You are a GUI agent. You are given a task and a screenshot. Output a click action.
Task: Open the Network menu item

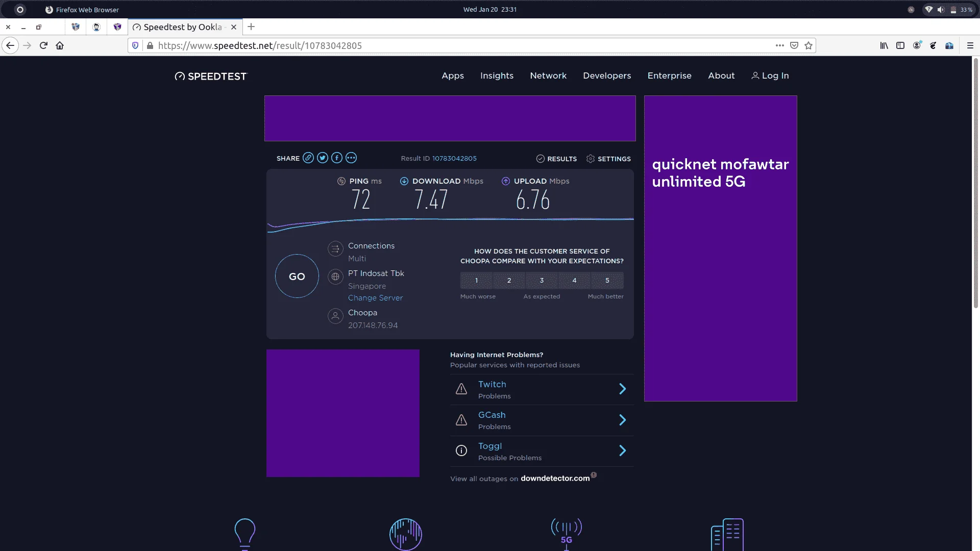coord(548,76)
